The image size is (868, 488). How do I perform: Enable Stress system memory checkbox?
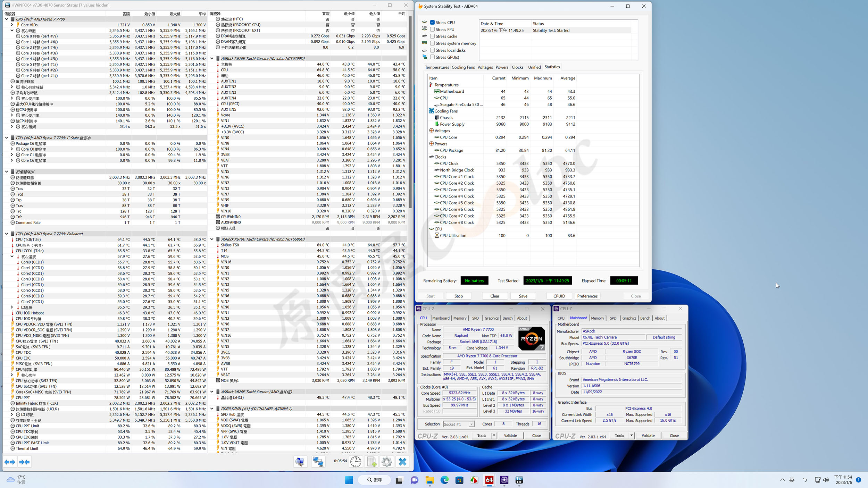(432, 43)
